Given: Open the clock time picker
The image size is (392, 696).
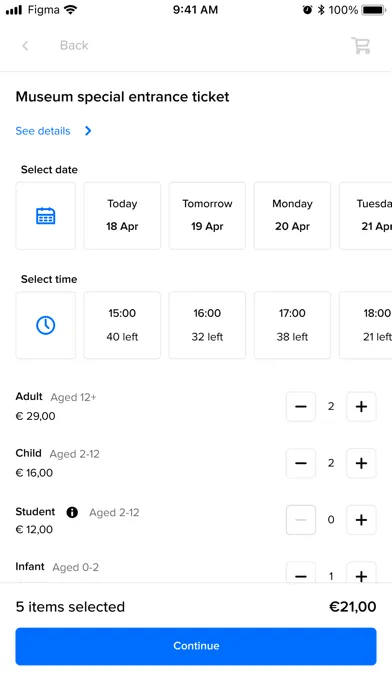Looking at the screenshot, I should coord(46,325).
